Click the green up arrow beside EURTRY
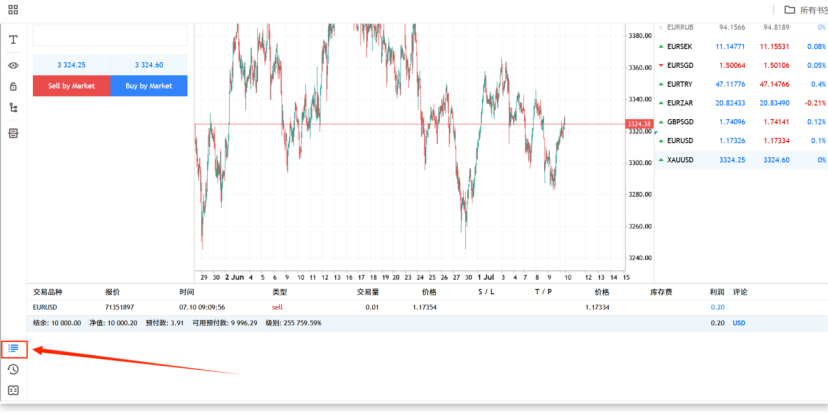Viewport: 828px width, 413px height. (661, 85)
